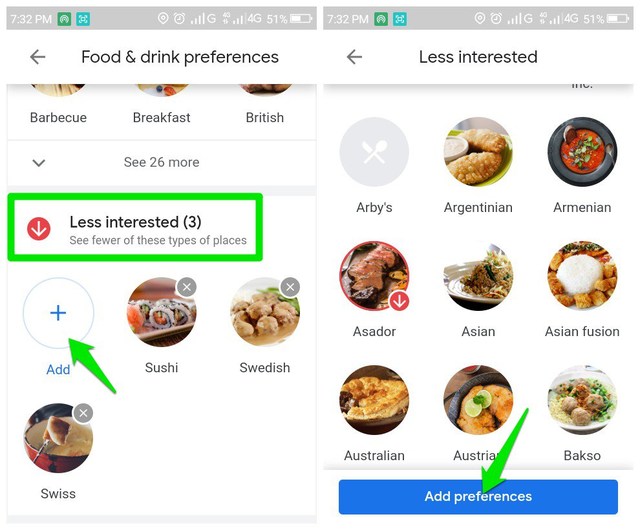Image resolution: width=640 pixels, height=530 pixels.
Task: Tap the Add preferences button
Action: (x=478, y=497)
